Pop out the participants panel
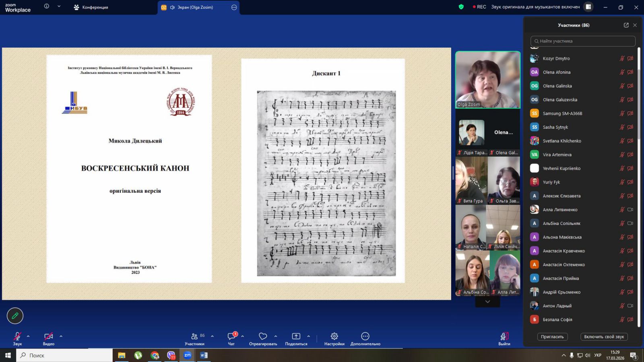 point(626,25)
